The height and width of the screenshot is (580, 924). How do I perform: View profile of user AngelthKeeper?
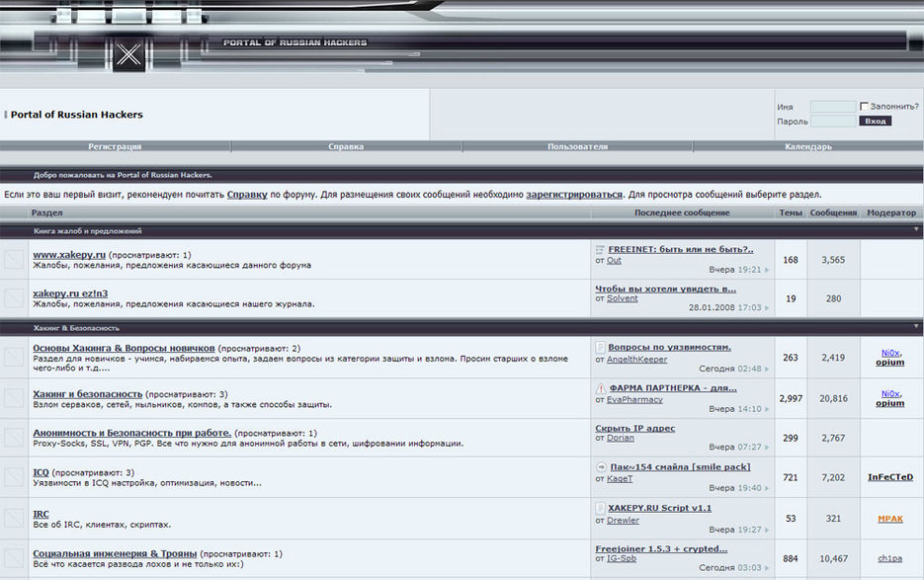(x=637, y=359)
